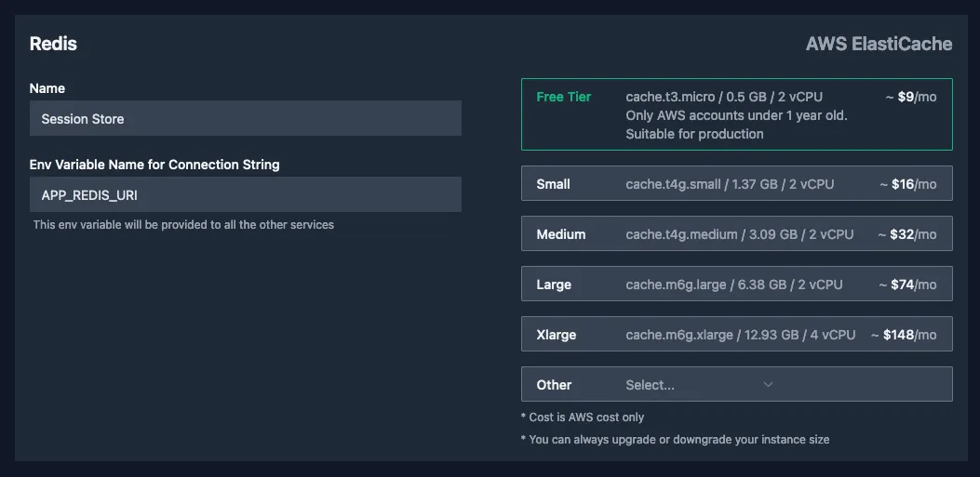Select the Free Tier instance option
This screenshot has width=980, height=477.
736,114
